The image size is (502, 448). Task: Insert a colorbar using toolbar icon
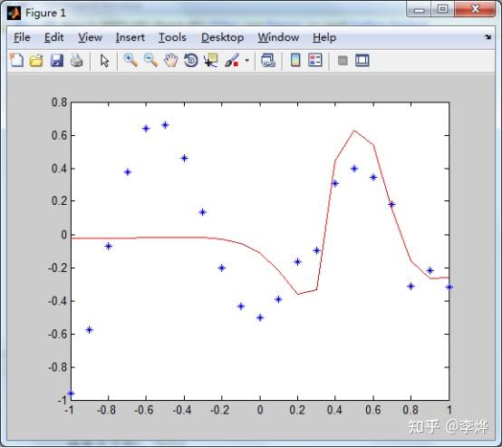coord(295,60)
